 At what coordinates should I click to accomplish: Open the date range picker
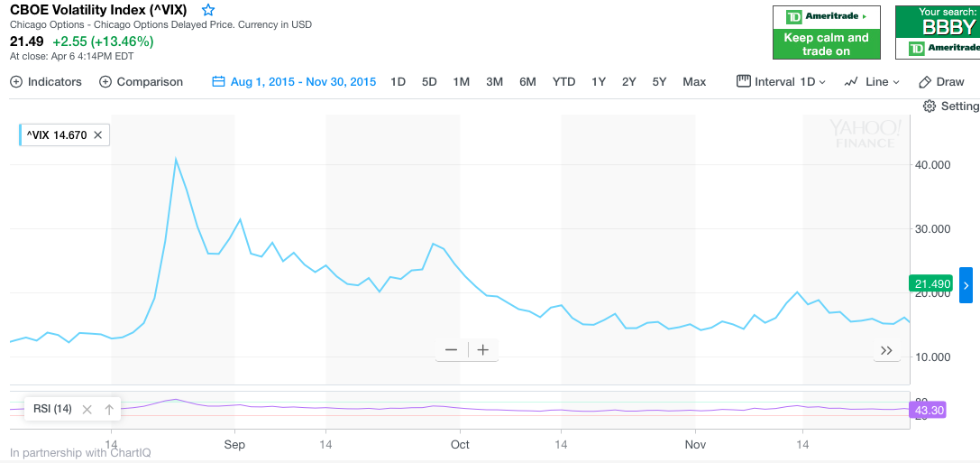coord(294,82)
